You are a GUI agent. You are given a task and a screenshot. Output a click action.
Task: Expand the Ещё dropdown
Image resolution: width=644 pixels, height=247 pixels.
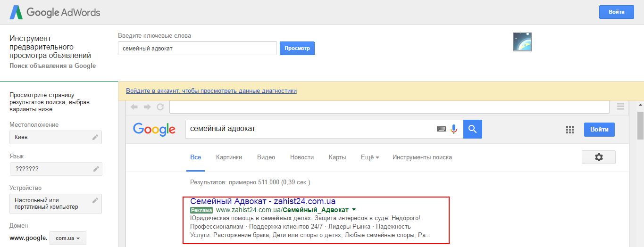coord(370,157)
